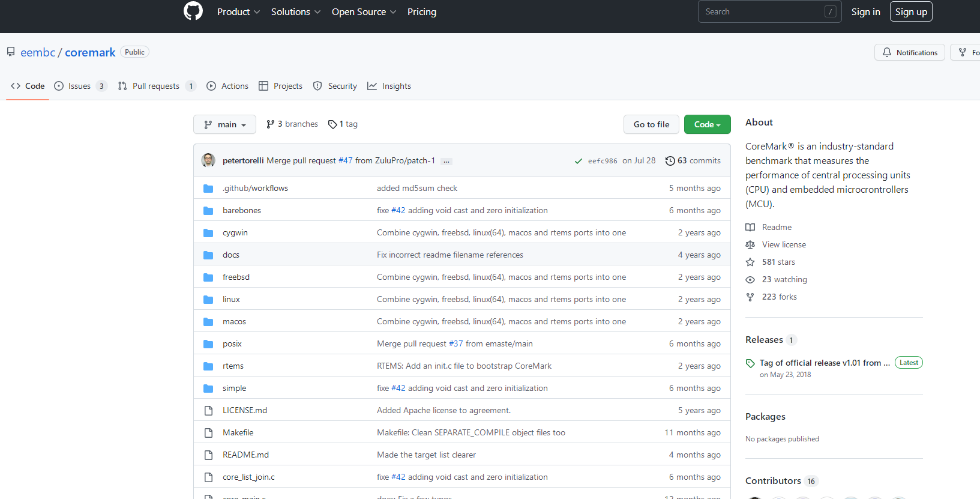Screen dimensions: 980x499
Task: Open 'added md5sum check' commit message
Action: [417, 188]
